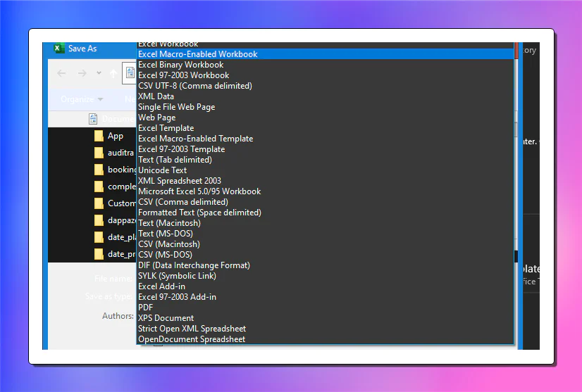
Task: Select the Documents tree item
Action: (112, 119)
